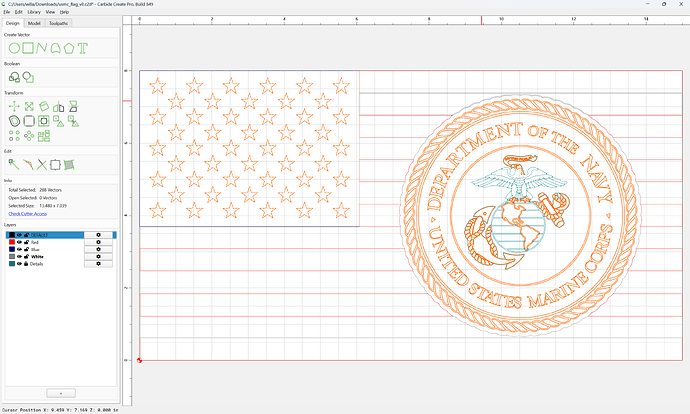690x414 pixels.
Task: Select the Linear Array tool
Action: click(x=14, y=136)
